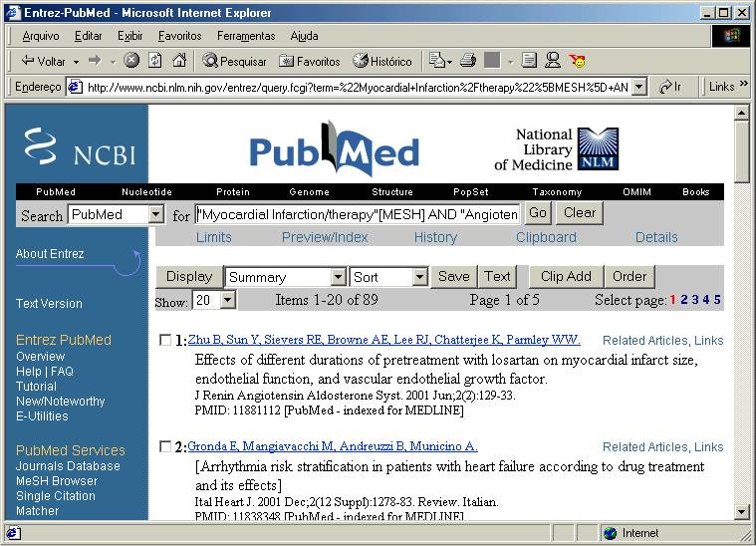Screen dimensions: 756x546
Task: Check the box for result 1
Action: pyautogui.click(x=165, y=340)
